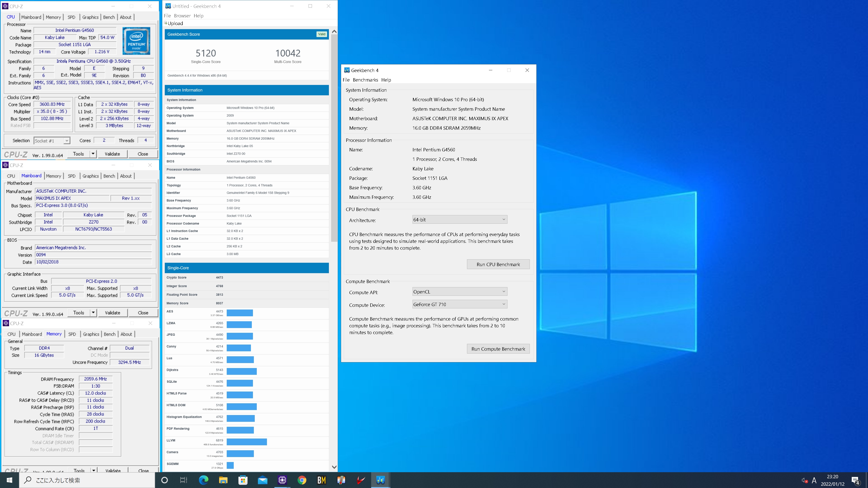Open the Windows Start menu
Image resolution: width=868 pixels, height=488 pixels.
pyautogui.click(x=9, y=480)
